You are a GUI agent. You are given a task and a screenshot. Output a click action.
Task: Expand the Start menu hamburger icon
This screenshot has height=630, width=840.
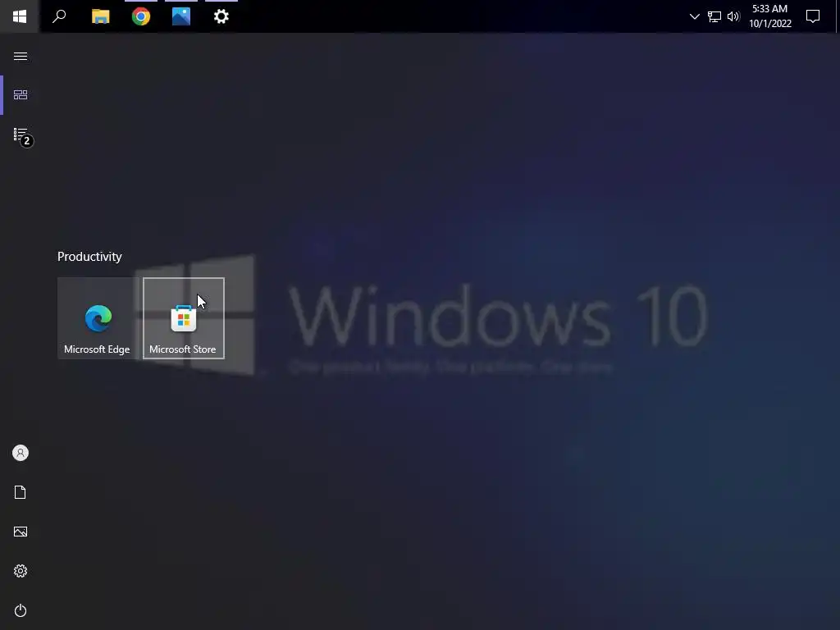pos(21,57)
